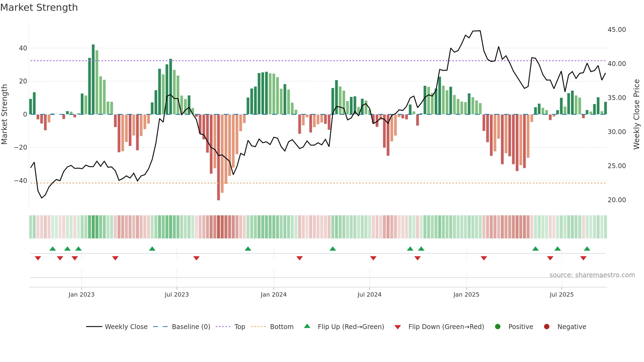Click the green flip-up marker just before Jan 2024
Image resolution: width=644 pixels, height=362 pixels.
(x=248, y=249)
